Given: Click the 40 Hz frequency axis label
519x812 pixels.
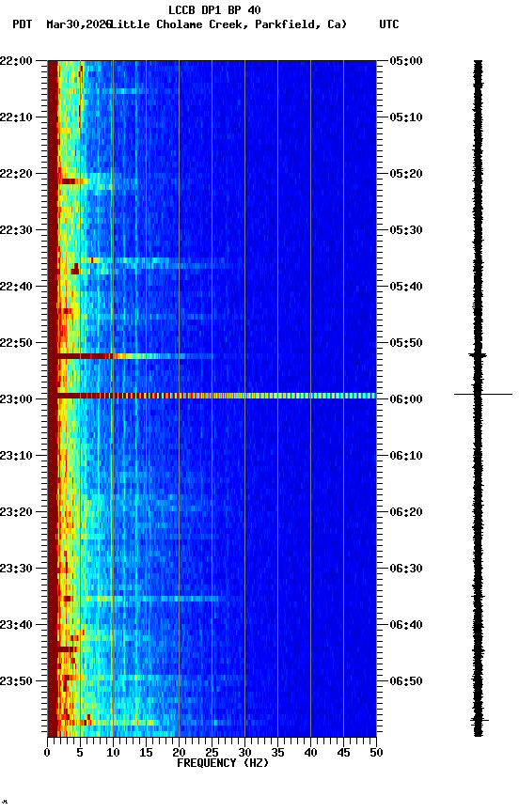Looking at the screenshot, I should coord(311,753).
